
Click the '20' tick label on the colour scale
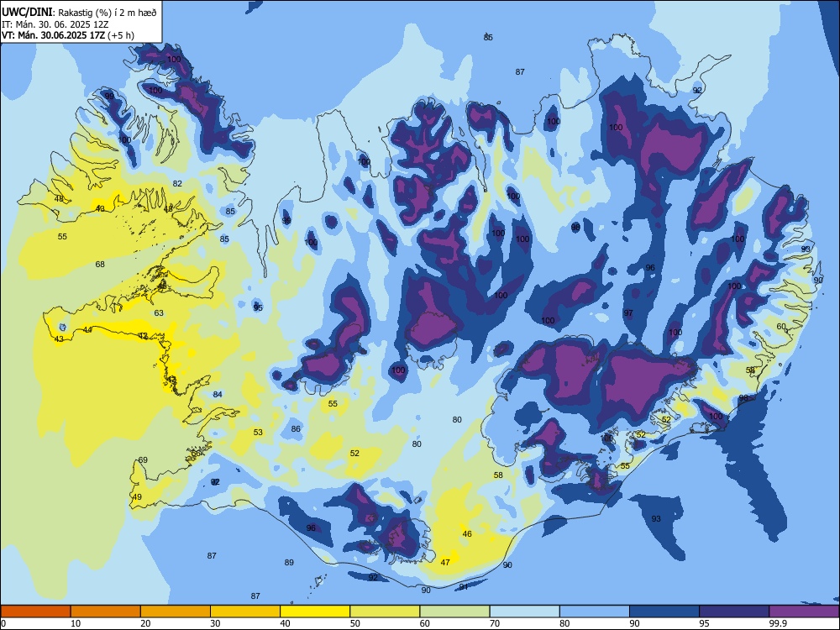pos(145,623)
